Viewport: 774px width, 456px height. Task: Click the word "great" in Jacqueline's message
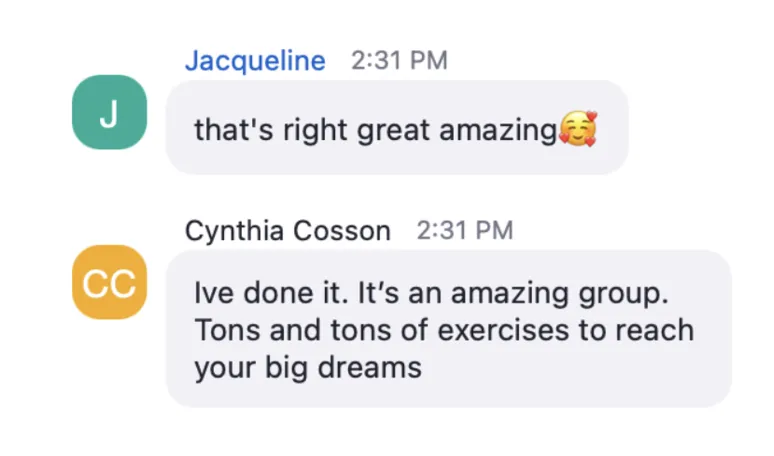(x=393, y=131)
